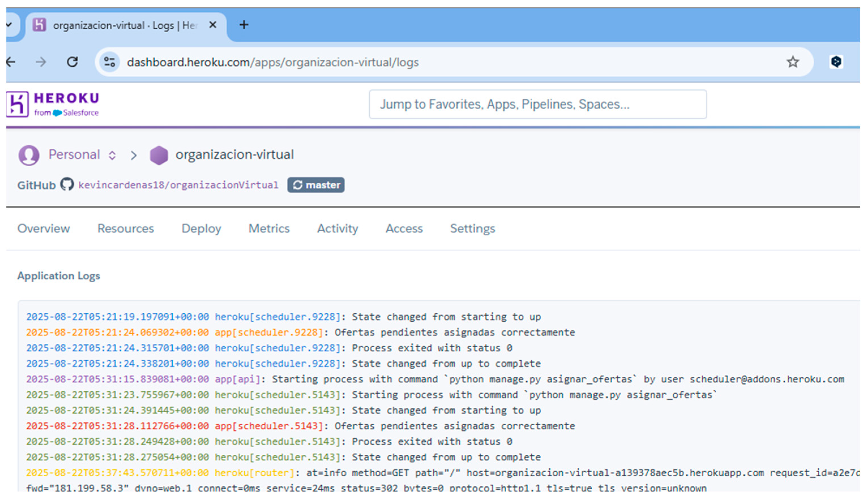Focus the Jump to Favorites search field

(537, 104)
